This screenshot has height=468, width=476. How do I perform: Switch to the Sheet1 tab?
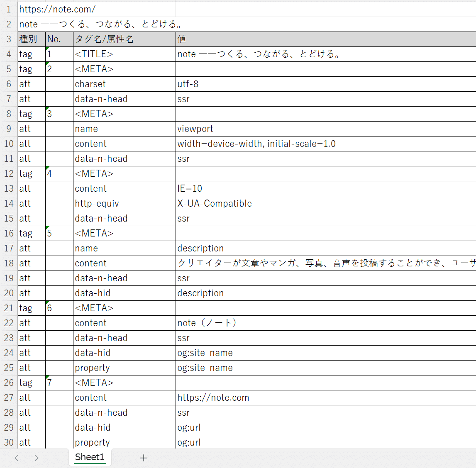tap(89, 457)
